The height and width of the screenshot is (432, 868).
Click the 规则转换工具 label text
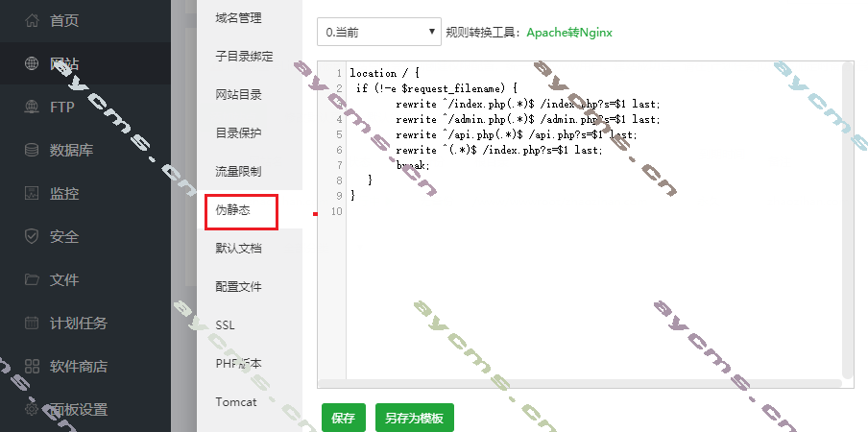483,32
